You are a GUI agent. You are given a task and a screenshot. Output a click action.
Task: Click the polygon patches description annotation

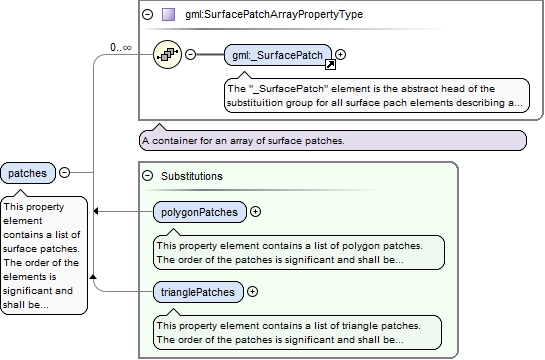click(299, 253)
